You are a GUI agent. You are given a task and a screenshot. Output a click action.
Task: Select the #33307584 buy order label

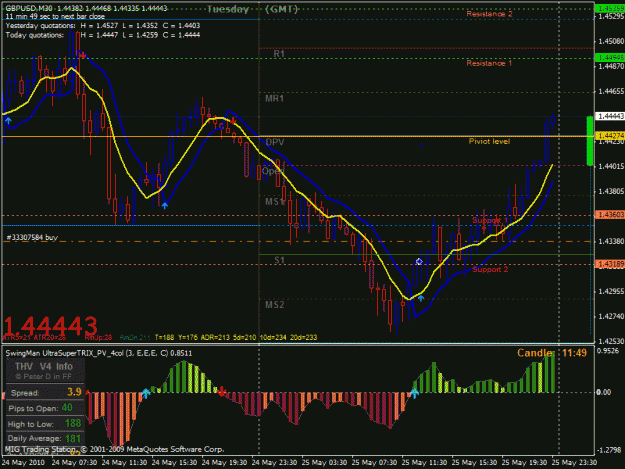pyautogui.click(x=32, y=237)
